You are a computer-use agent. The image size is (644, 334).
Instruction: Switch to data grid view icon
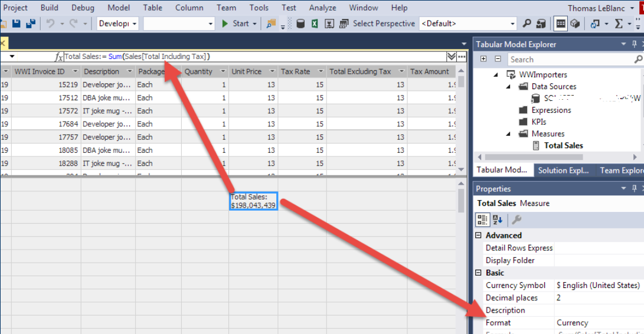(561, 24)
